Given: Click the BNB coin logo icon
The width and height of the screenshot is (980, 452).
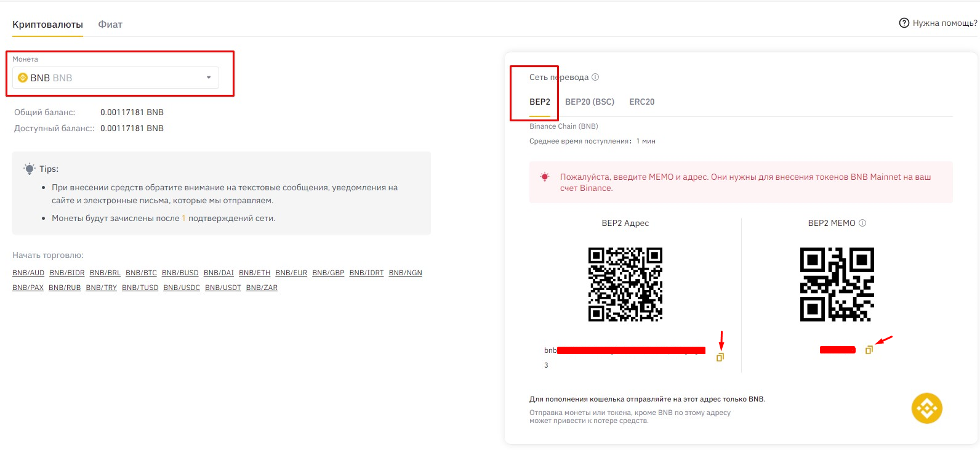Looking at the screenshot, I should (x=23, y=78).
